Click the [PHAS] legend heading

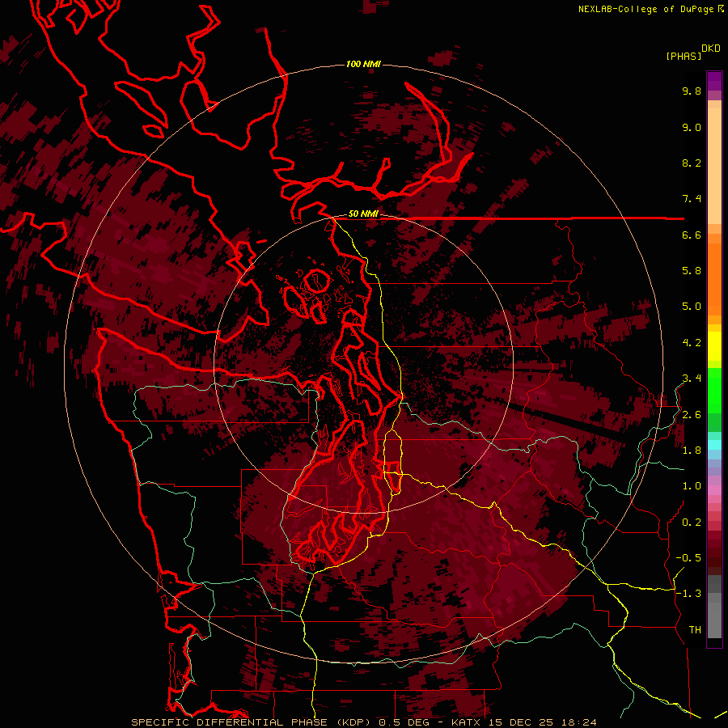(x=684, y=57)
